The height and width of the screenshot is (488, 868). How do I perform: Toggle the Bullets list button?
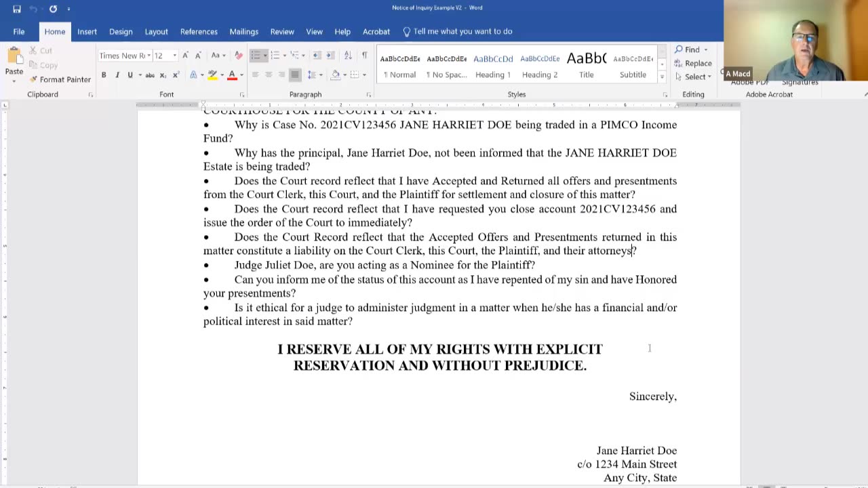255,56
